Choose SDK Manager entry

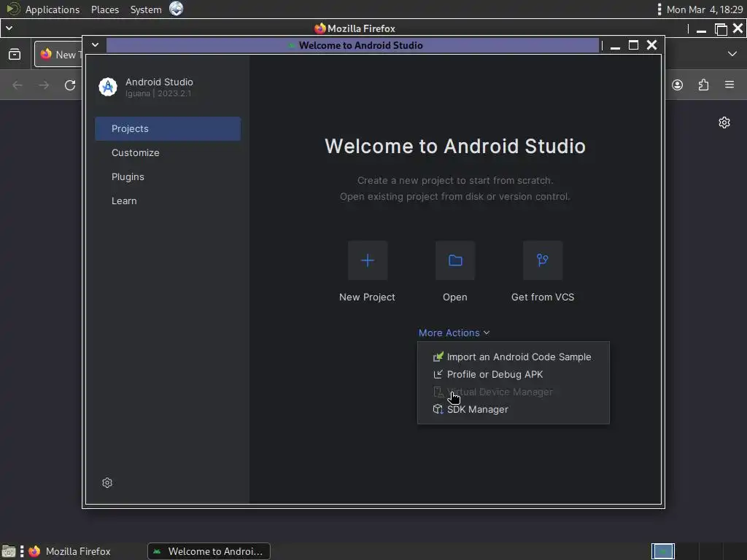513,409
